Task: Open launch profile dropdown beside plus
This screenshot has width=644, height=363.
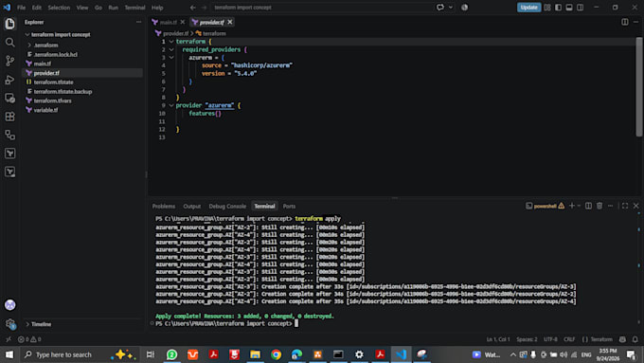Action: 579,206
